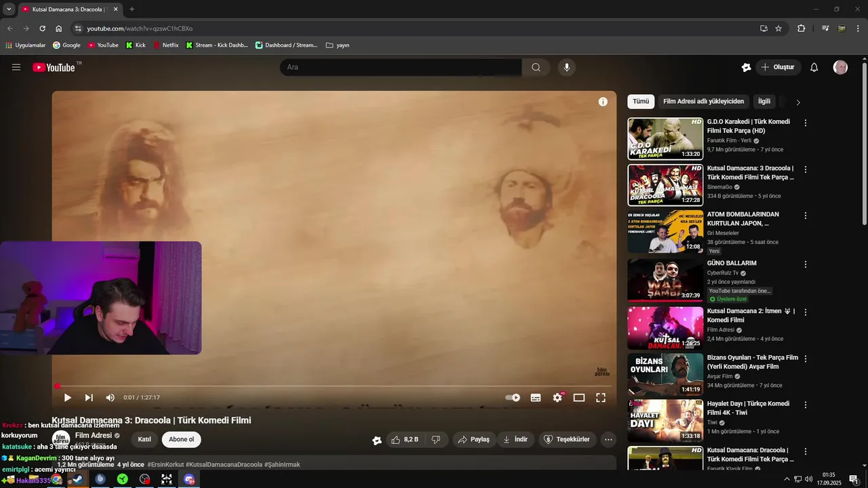Click #KutsalDamacanaDracoola hashtag
The height and width of the screenshot is (488, 868).
coord(224,464)
